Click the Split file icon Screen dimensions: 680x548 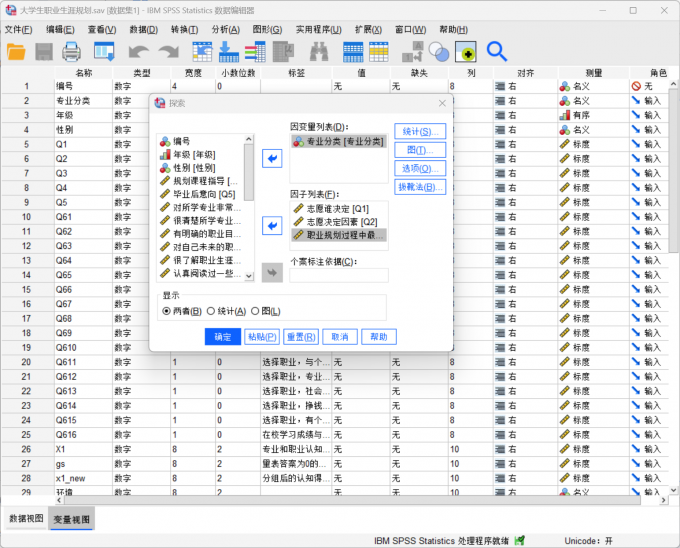[x=412, y=52]
